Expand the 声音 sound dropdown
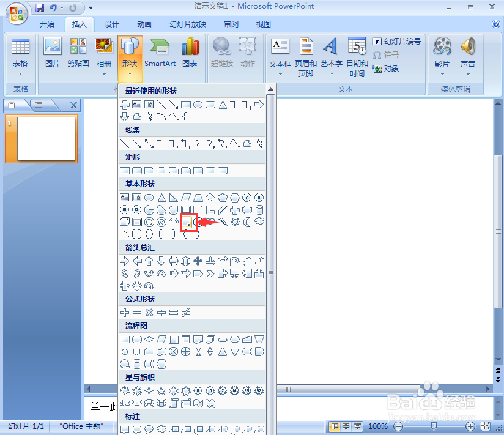The height and width of the screenshot is (435, 504). tap(468, 74)
